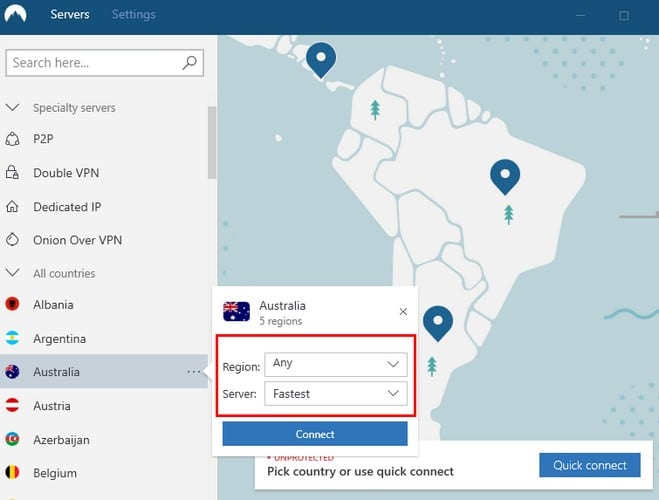
Task: Click the Quick connect button
Action: [590, 465]
